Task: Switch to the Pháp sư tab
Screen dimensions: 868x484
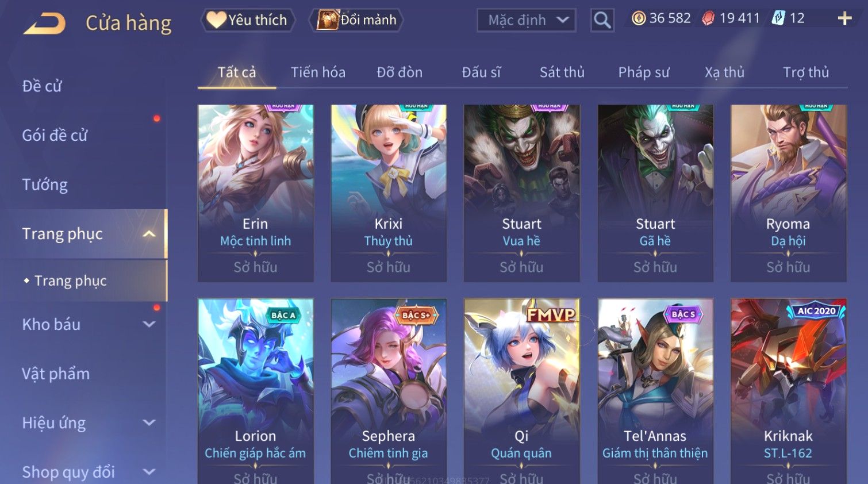Action: click(644, 72)
